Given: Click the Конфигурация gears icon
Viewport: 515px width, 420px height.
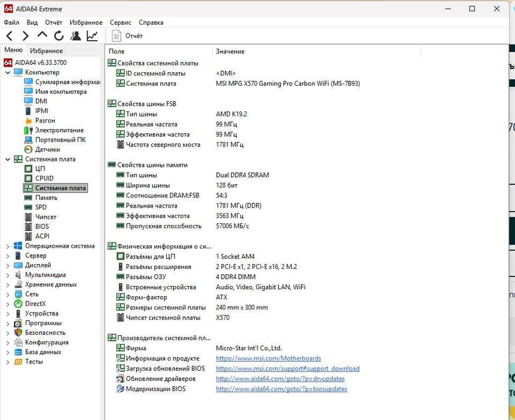Looking at the screenshot, I should [18, 343].
